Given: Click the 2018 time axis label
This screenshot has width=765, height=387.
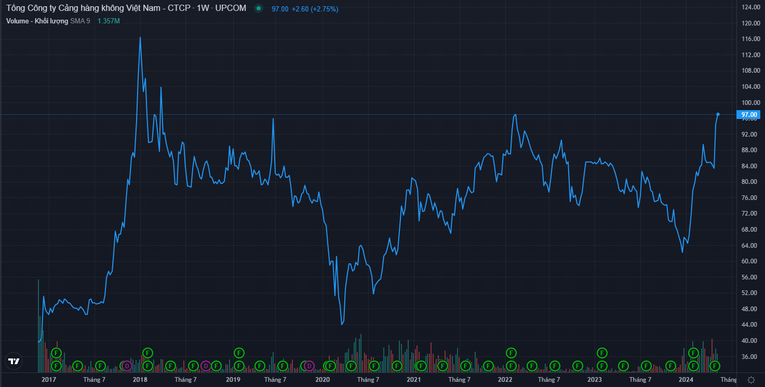Looking at the screenshot, I should point(140,379).
